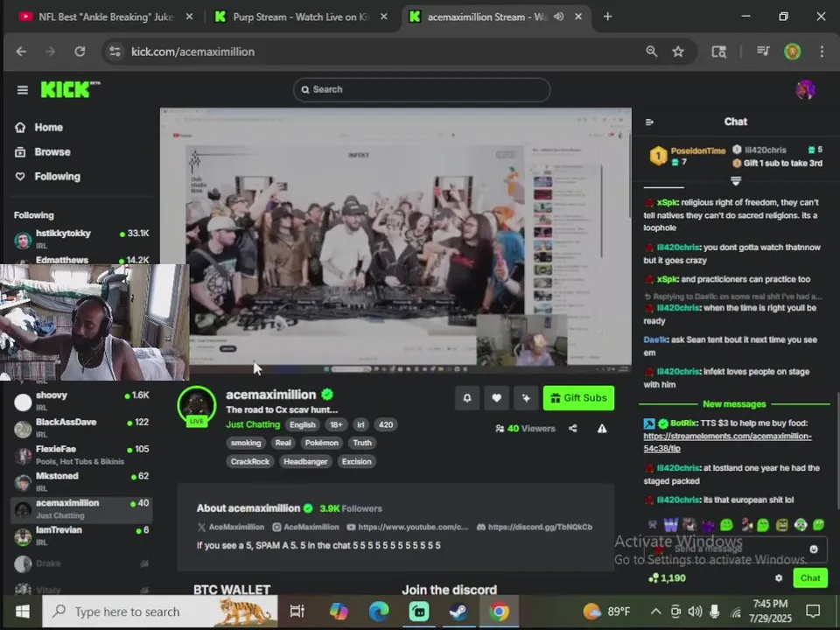Click the Excision tag

[x=356, y=462]
